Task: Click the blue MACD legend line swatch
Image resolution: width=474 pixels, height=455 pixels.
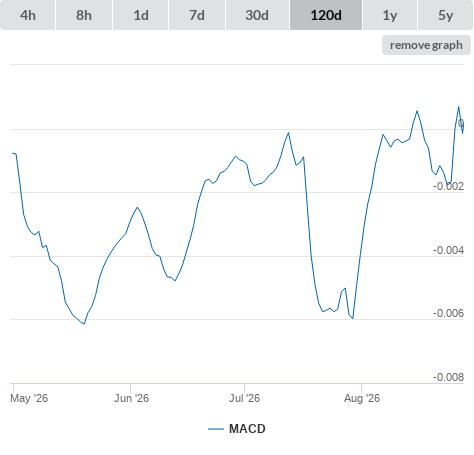Action: (x=216, y=429)
